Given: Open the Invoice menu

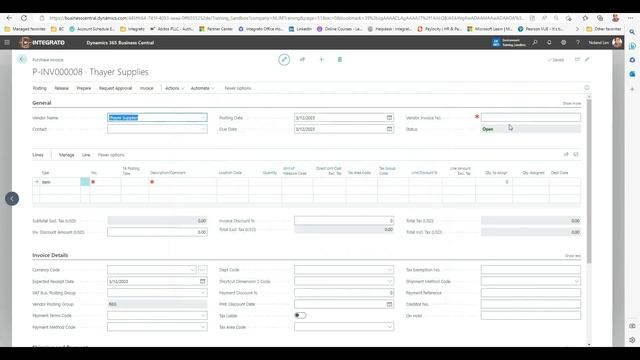Looking at the screenshot, I should 147,88.
